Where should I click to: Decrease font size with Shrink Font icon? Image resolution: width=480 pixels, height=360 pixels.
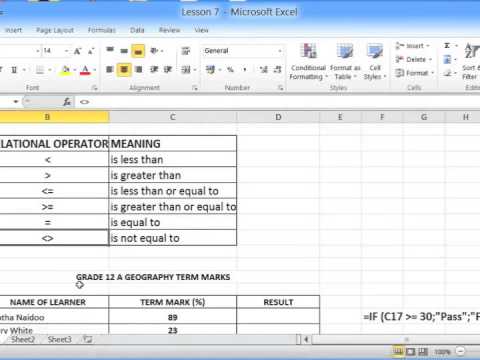click(x=91, y=51)
